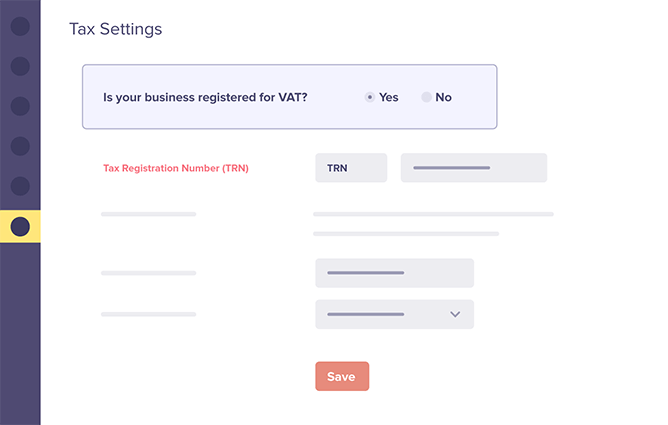Select the second sidebar circle icon from top
This screenshot has height=425, width=668.
tap(20, 66)
